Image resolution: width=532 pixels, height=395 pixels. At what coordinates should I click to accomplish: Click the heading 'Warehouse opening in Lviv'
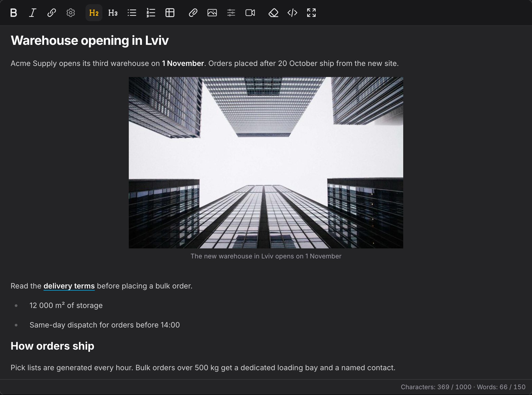coord(90,41)
